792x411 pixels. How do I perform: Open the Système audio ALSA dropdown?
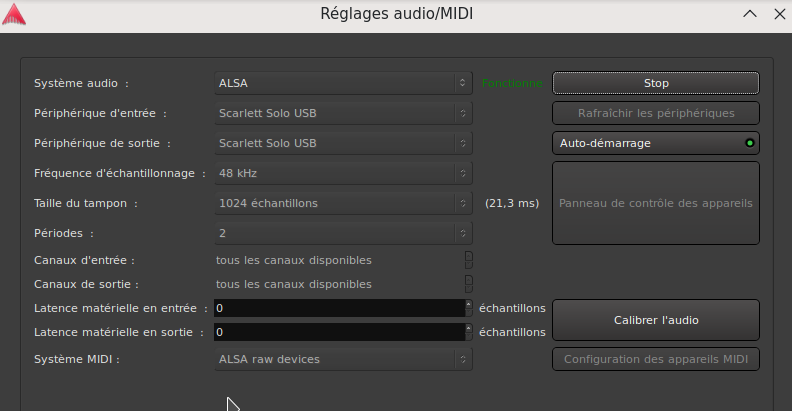[342, 83]
